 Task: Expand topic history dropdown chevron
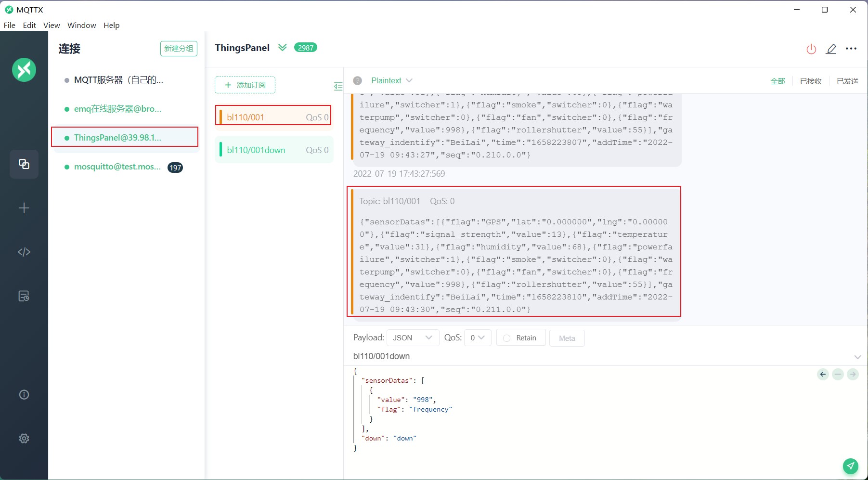pyautogui.click(x=857, y=357)
